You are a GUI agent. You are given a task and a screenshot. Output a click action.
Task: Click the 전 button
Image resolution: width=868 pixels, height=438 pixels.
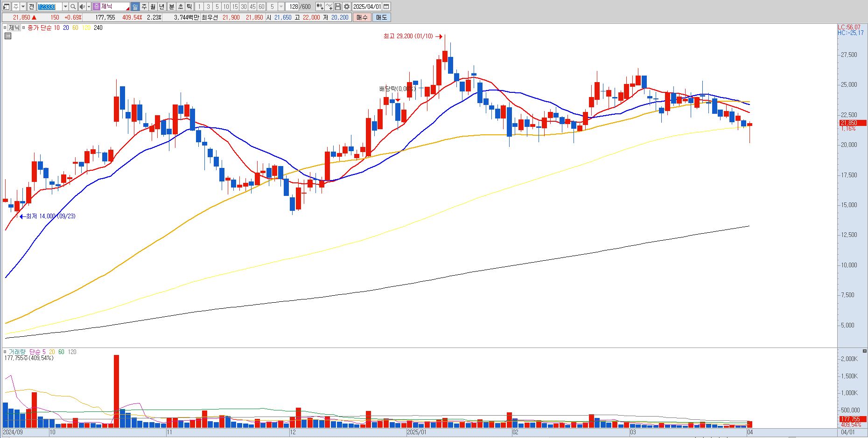pyautogui.click(x=31, y=7)
